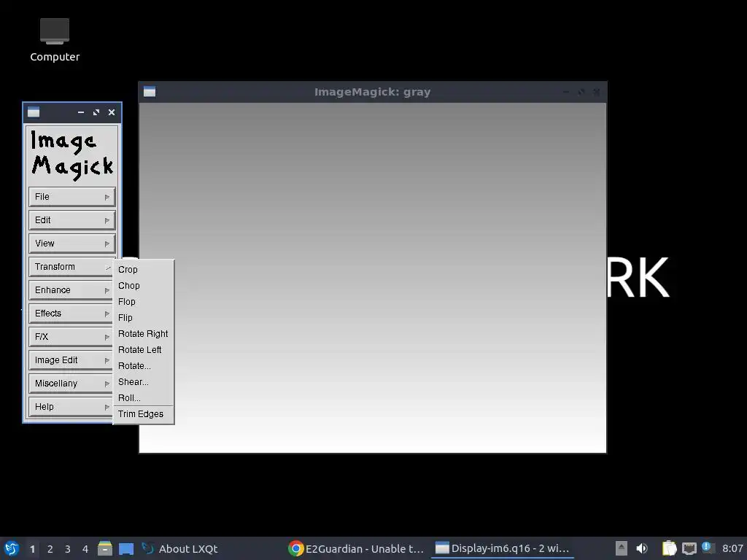The image size is (747, 560).
Task: Open the F/X menu button
Action: [71, 337]
